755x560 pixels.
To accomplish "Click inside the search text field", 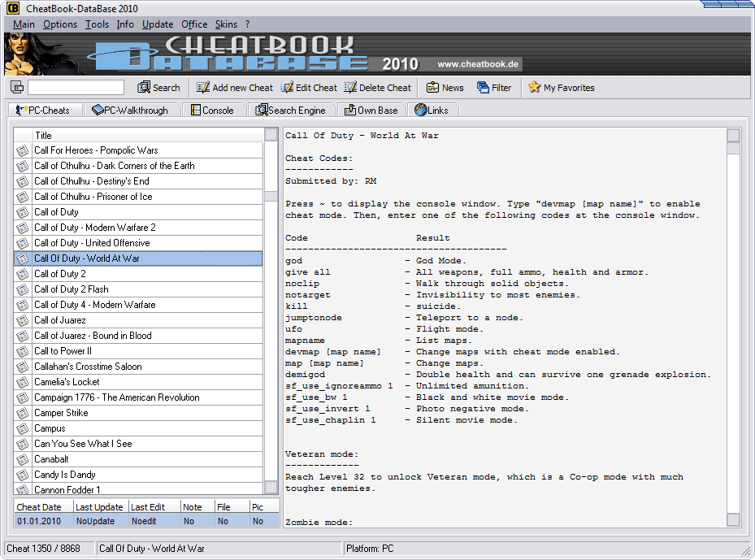I will [x=76, y=88].
